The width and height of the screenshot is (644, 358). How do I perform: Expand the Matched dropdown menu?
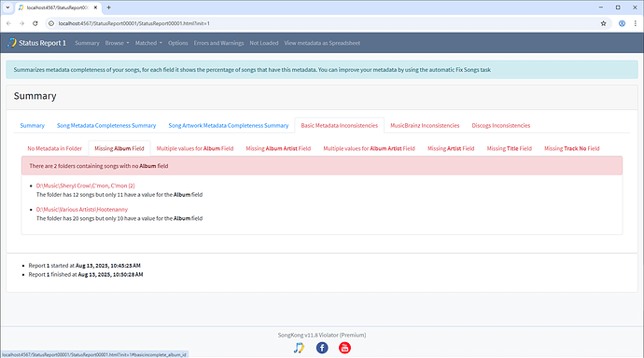click(148, 43)
